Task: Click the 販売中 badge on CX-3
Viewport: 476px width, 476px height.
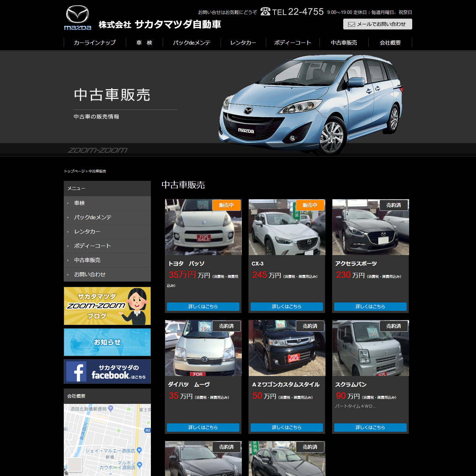Action: click(310, 205)
